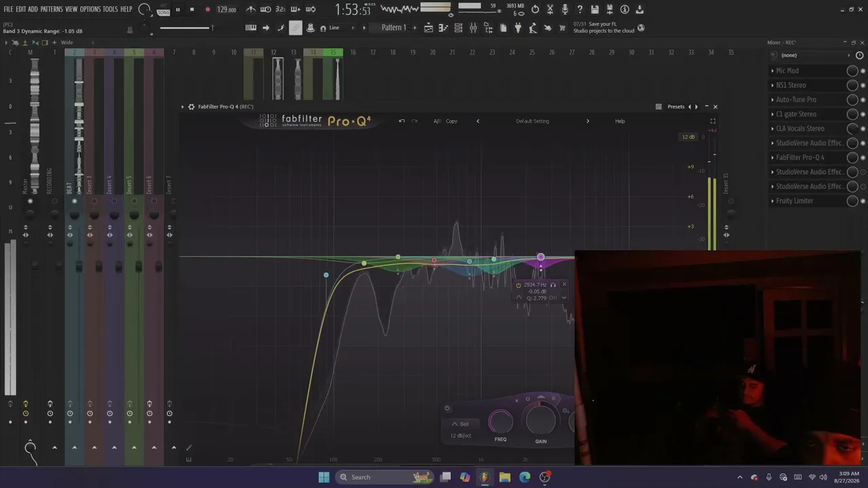Stop playback with the stop button
Viewport: 868px width, 488px height.
click(192, 9)
